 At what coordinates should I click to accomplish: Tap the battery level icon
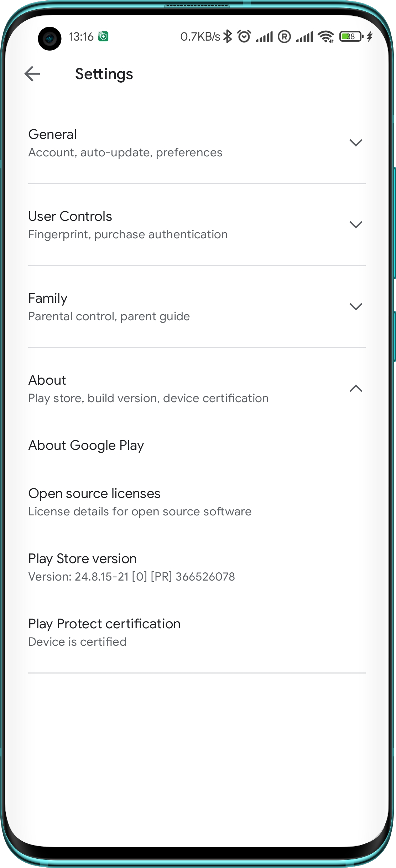351,36
